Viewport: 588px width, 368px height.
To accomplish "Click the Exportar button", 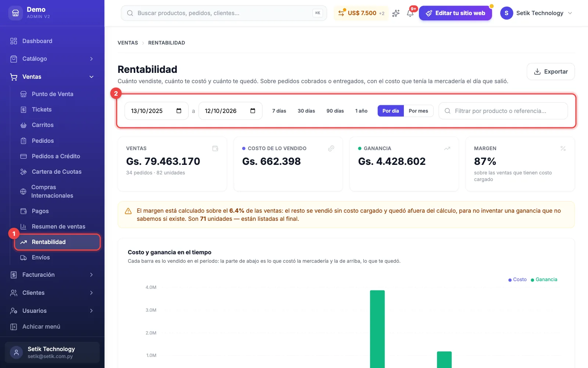I will pyautogui.click(x=551, y=71).
